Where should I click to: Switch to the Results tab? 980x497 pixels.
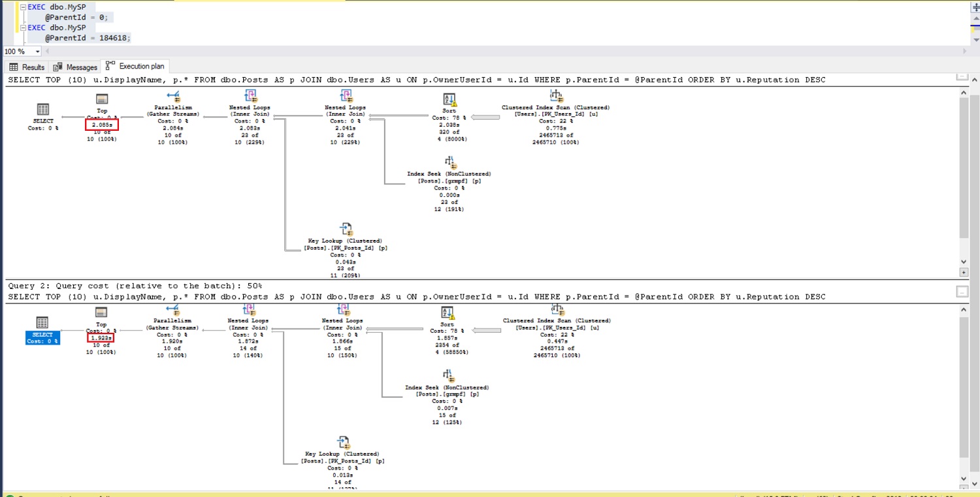click(27, 67)
